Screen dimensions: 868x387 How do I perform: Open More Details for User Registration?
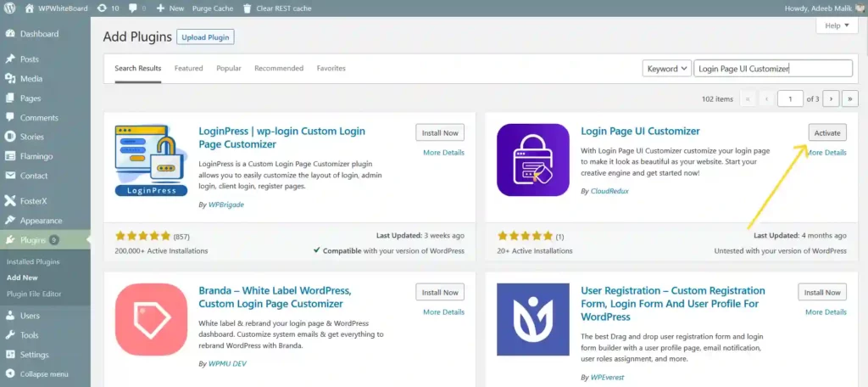pyautogui.click(x=826, y=312)
